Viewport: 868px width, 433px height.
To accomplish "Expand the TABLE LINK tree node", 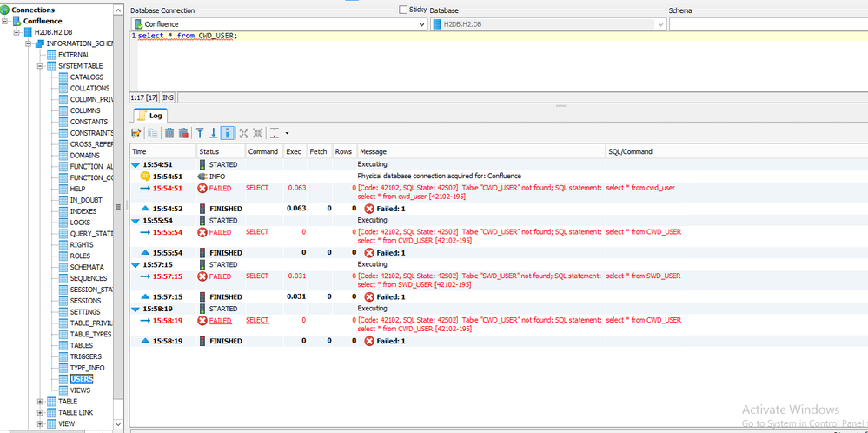I will coord(40,412).
